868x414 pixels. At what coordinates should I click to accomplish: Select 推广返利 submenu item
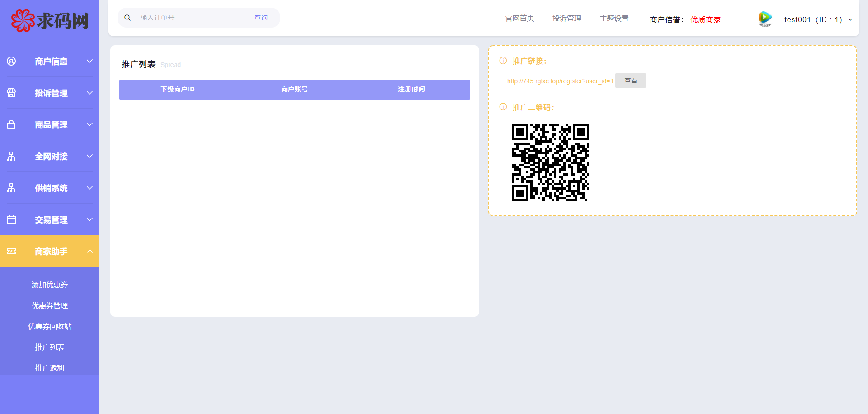(50, 368)
